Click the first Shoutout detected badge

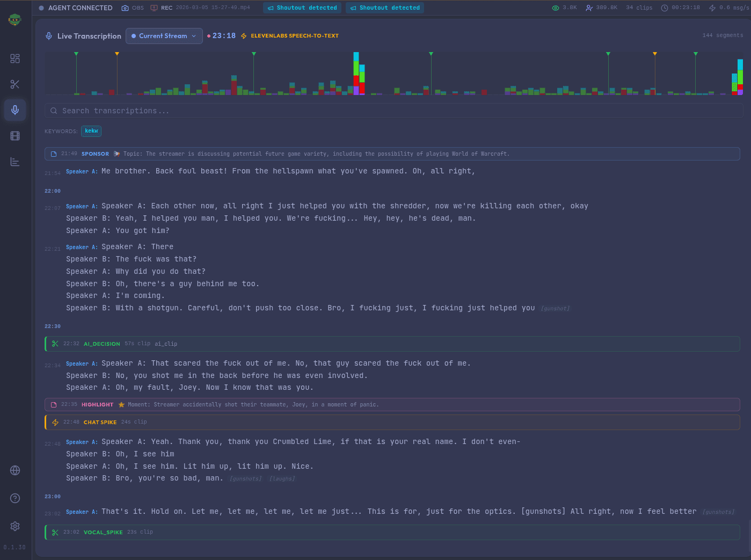click(x=302, y=8)
